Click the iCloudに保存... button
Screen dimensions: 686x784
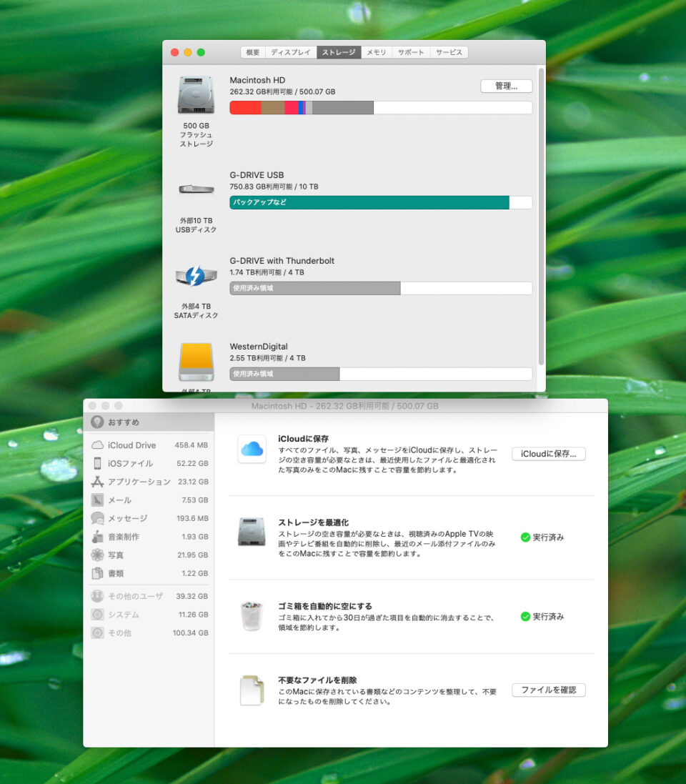549,454
